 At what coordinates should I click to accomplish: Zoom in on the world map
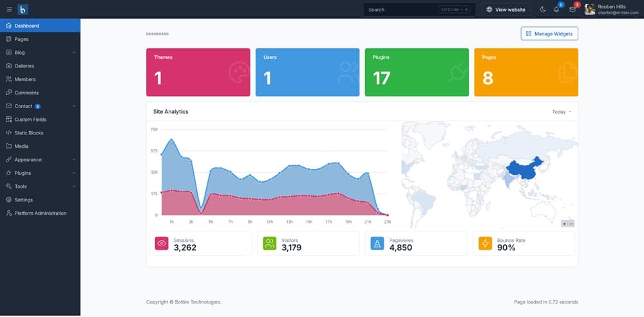pyautogui.click(x=565, y=224)
